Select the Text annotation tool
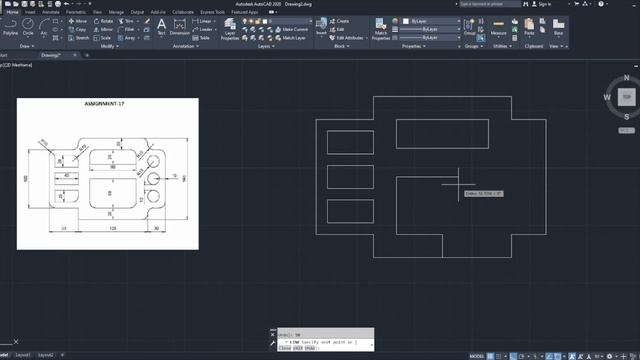The height and width of the screenshot is (360, 640). [161, 27]
